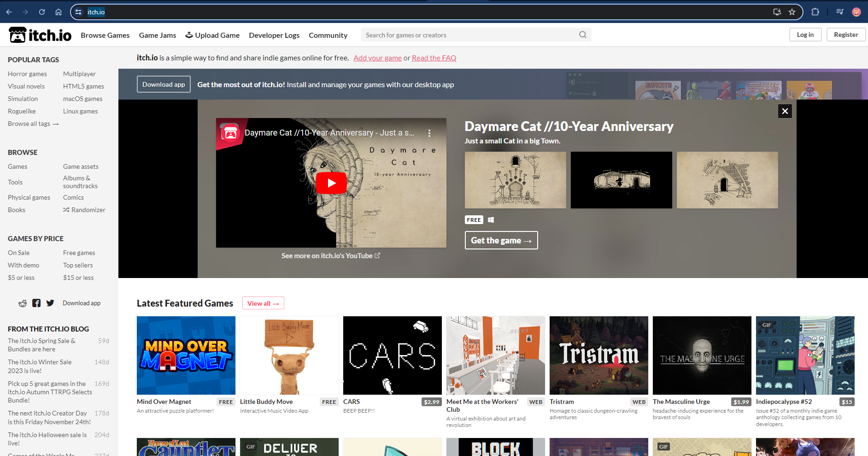Go to Upload Game

[212, 35]
